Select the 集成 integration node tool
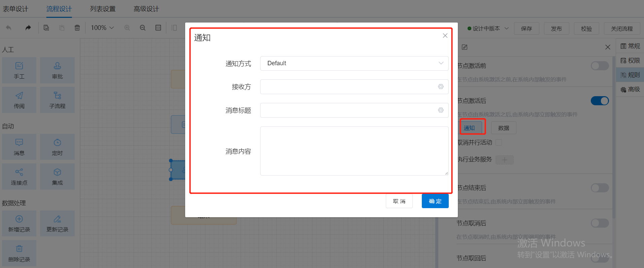 pyautogui.click(x=58, y=177)
